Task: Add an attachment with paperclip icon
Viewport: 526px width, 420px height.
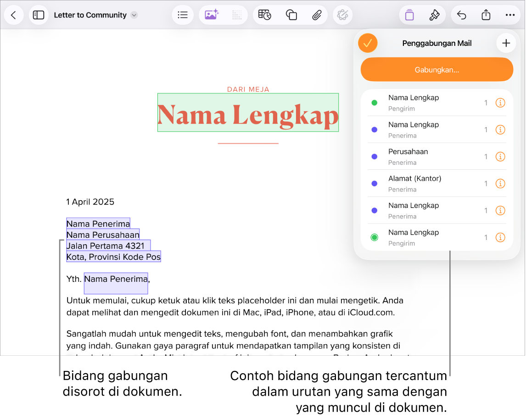Action: 317,15
